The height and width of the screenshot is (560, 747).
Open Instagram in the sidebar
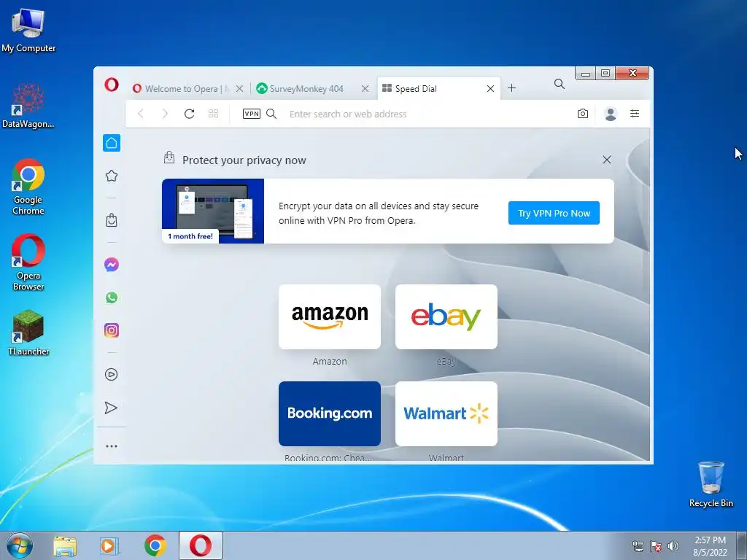tap(112, 330)
